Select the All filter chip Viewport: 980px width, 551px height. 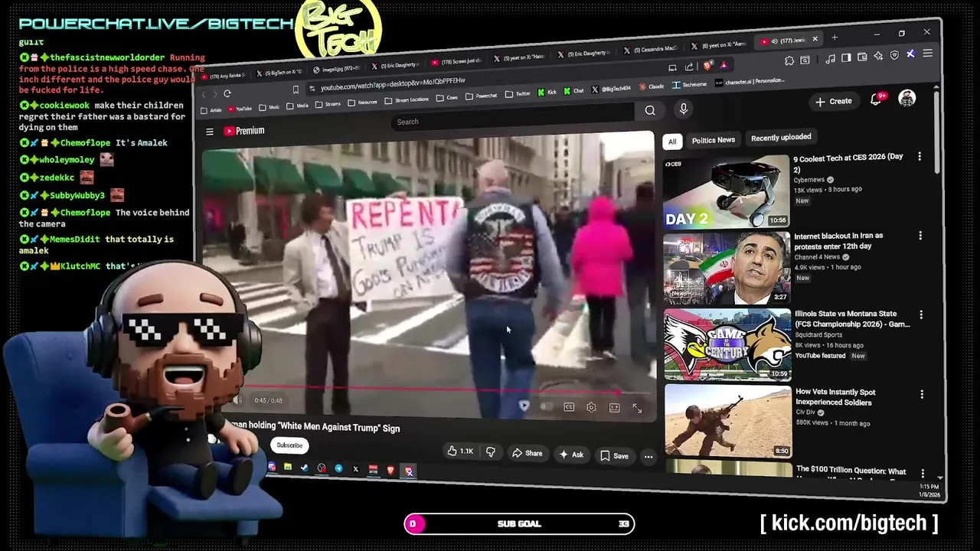click(x=672, y=142)
